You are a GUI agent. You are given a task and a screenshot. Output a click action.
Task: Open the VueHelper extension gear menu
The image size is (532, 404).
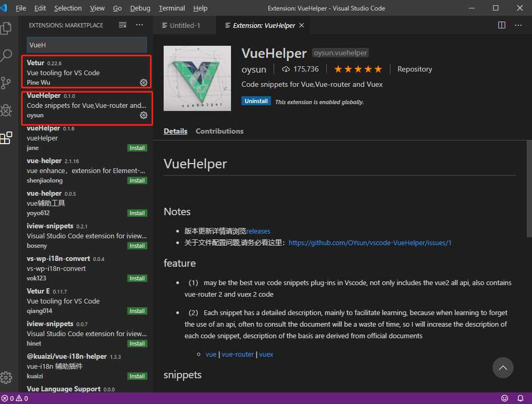click(x=144, y=115)
